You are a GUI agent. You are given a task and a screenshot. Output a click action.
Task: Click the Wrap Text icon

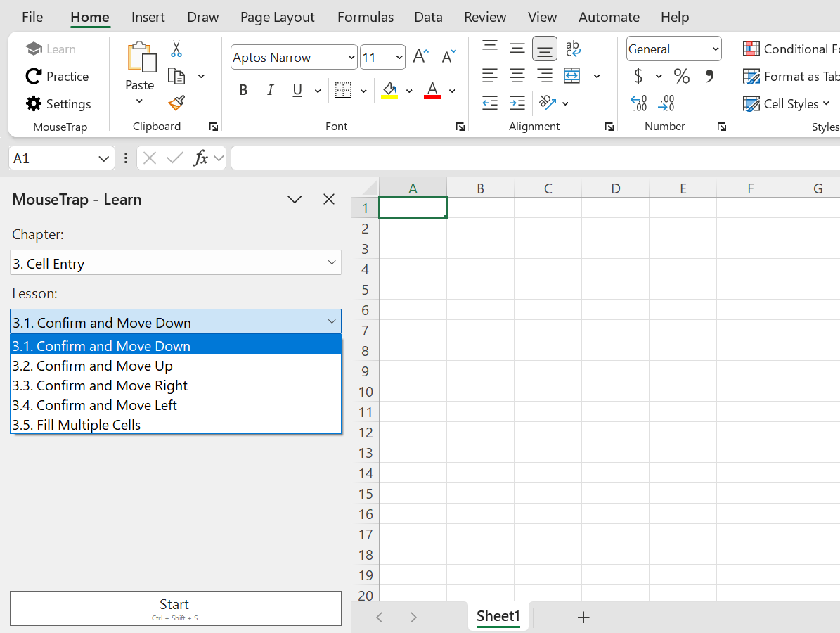[573, 49]
